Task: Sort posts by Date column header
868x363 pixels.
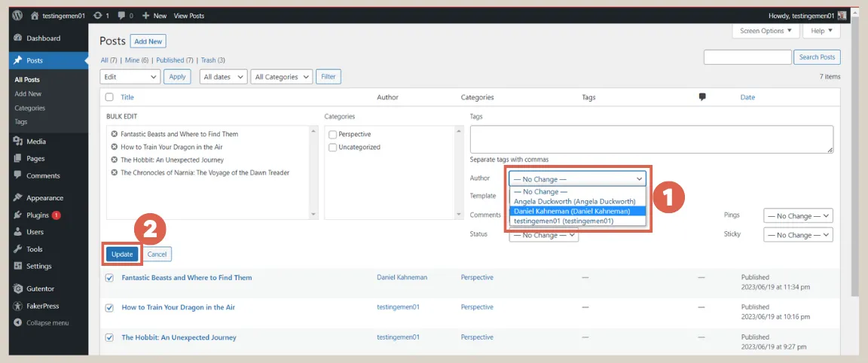Action: [x=747, y=97]
